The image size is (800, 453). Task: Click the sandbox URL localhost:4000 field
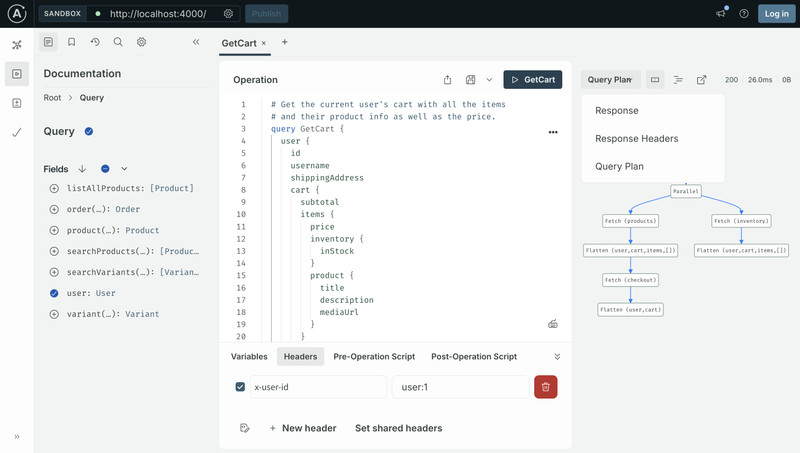(x=158, y=14)
